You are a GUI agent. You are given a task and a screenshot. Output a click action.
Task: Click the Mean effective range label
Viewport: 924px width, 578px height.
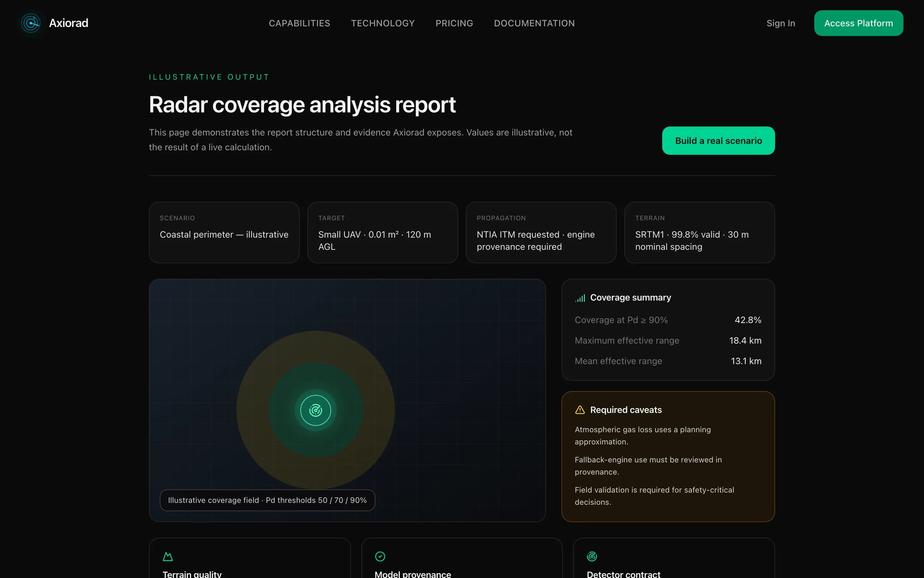pos(618,361)
